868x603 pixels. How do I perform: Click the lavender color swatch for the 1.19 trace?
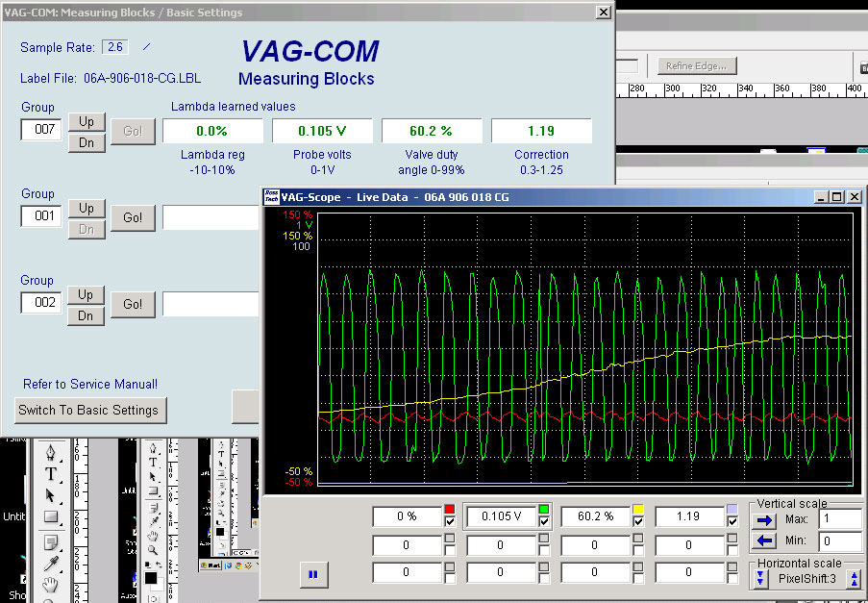click(x=732, y=510)
